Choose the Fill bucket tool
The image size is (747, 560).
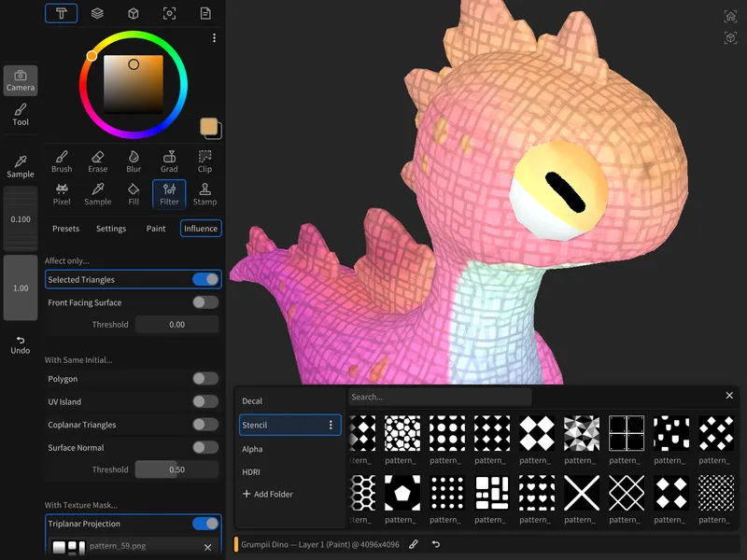[134, 194]
